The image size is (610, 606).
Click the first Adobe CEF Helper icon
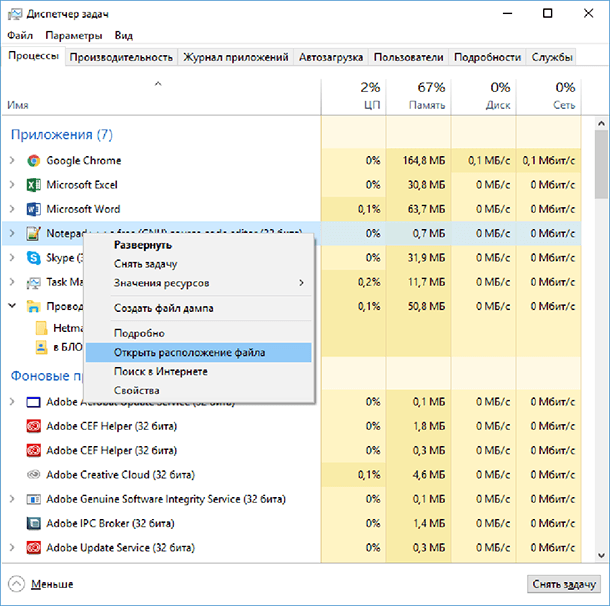(33, 426)
